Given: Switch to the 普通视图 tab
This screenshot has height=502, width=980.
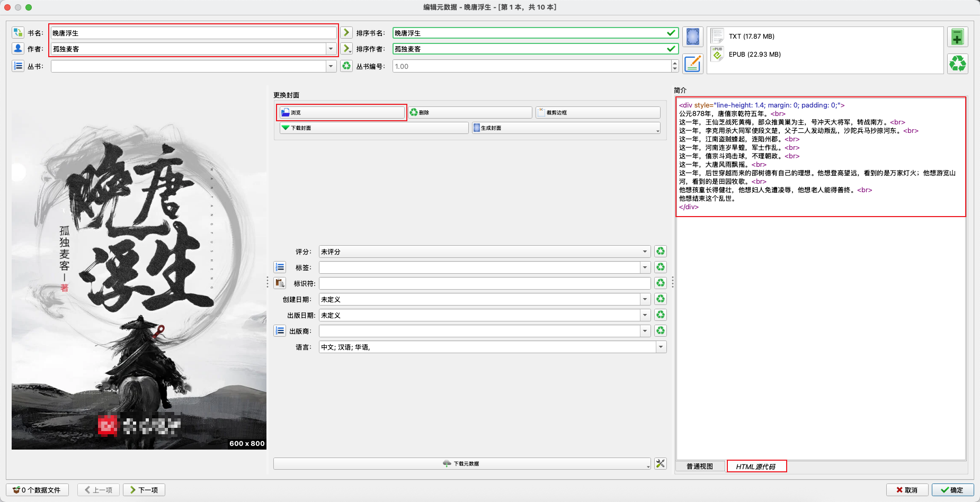Looking at the screenshot, I should [700, 466].
